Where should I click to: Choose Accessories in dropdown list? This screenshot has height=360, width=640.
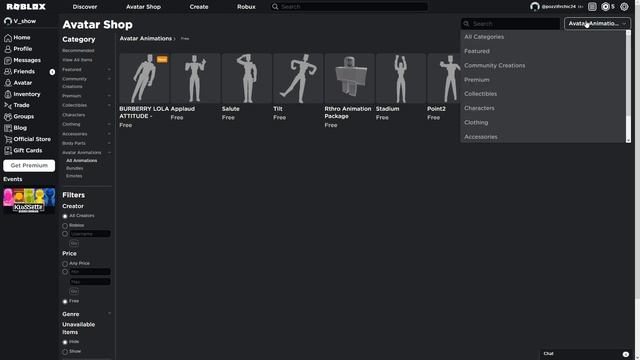tap(542, 137)
